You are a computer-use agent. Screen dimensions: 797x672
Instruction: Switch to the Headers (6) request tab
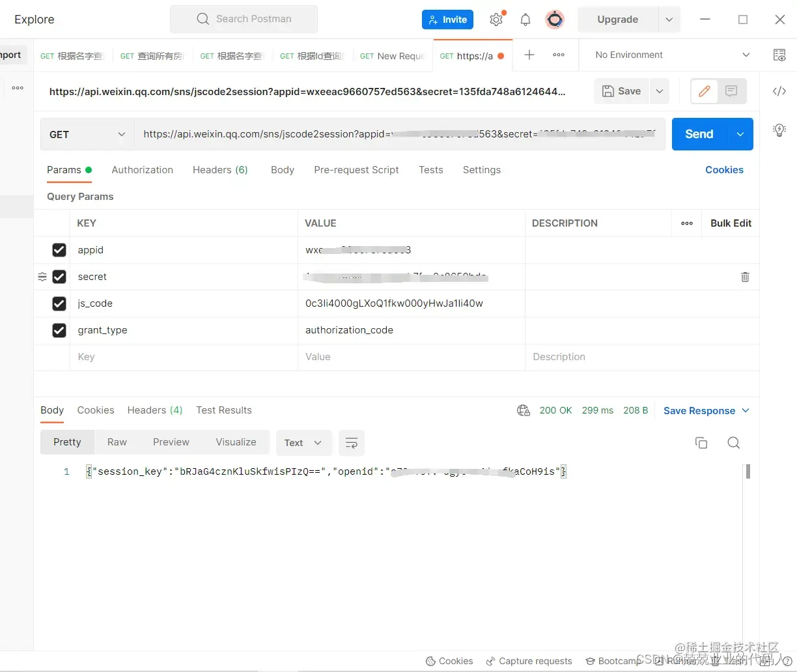point(220,170)
